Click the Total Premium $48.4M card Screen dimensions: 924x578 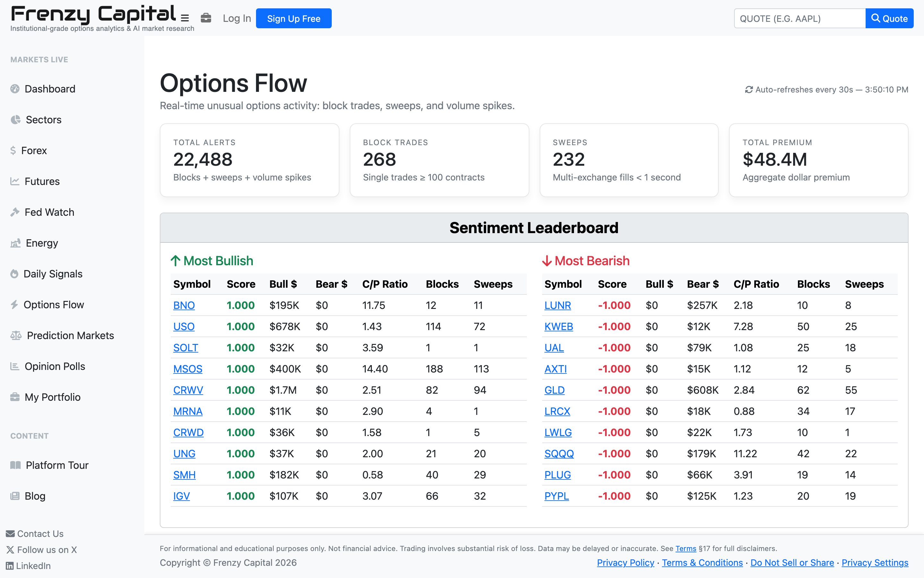click(x=818, y=160)
